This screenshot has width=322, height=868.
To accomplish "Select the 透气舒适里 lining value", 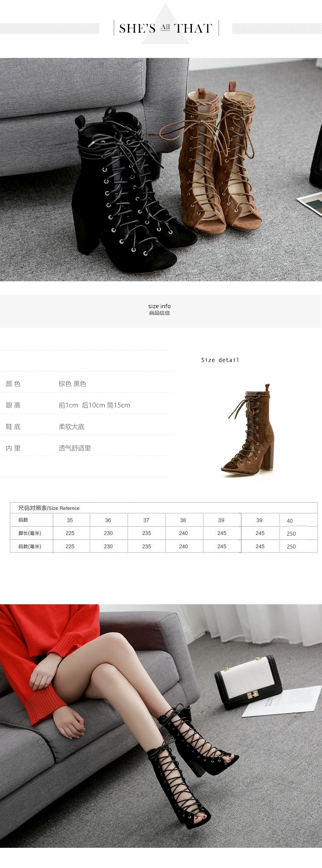I will (75, 448).
